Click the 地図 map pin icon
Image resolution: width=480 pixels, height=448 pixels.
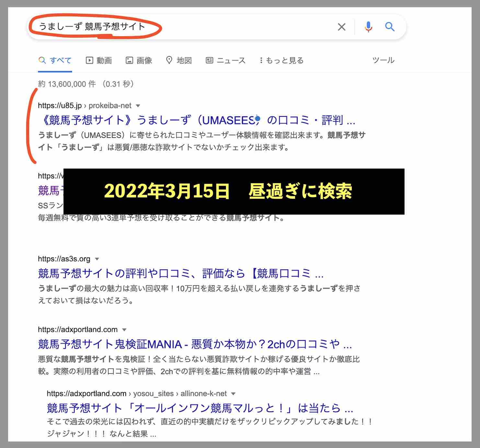click(169, 60)
